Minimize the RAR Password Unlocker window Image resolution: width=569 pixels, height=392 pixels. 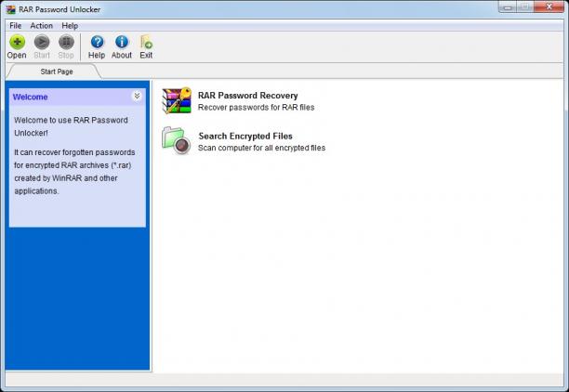coord(508,7)
